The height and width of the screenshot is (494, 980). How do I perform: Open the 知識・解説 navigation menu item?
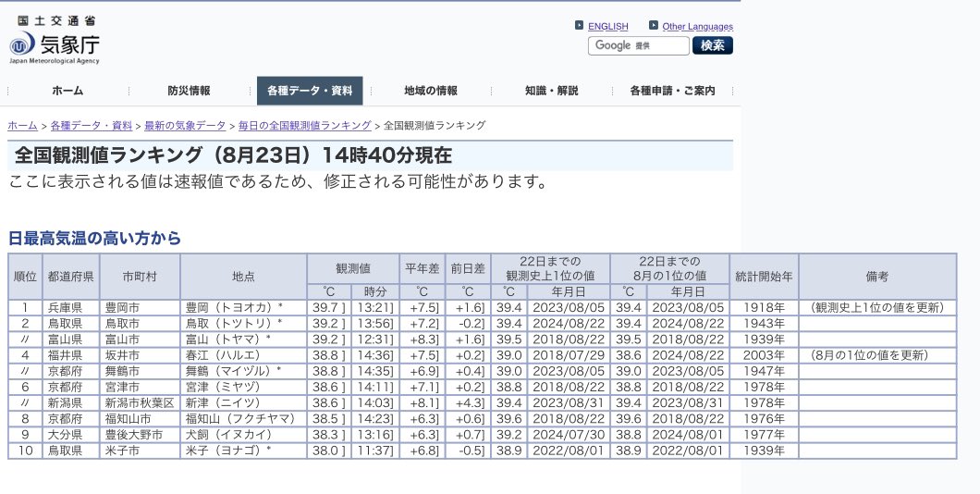pos(551,91)
